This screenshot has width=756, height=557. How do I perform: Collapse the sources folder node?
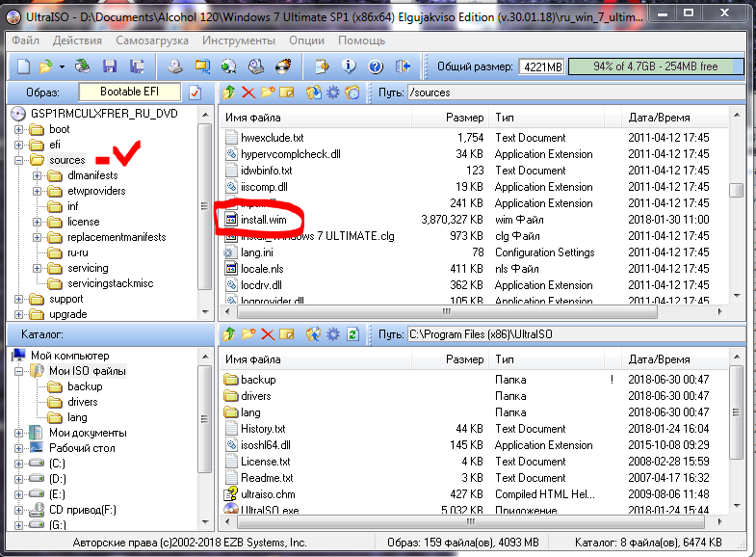pyautogui.click(x=18, y=160)
